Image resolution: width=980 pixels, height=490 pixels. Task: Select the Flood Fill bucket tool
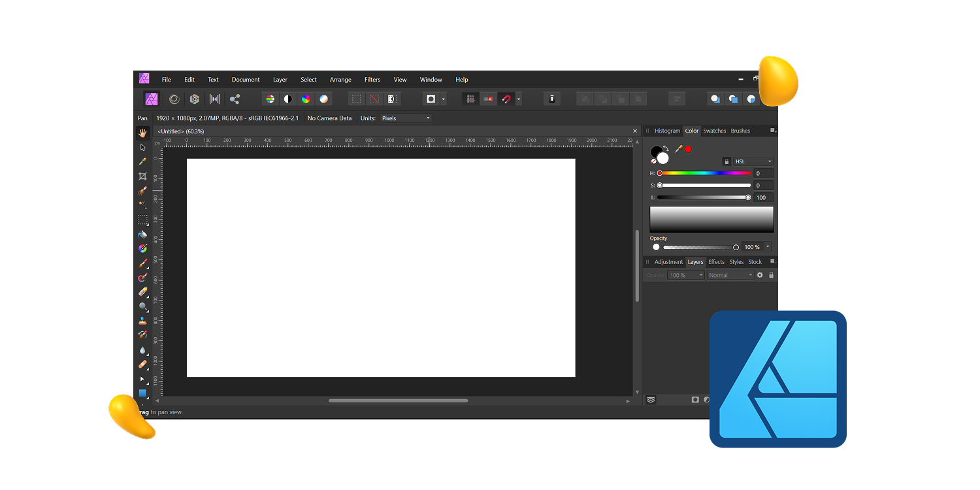tap(142, 234)
